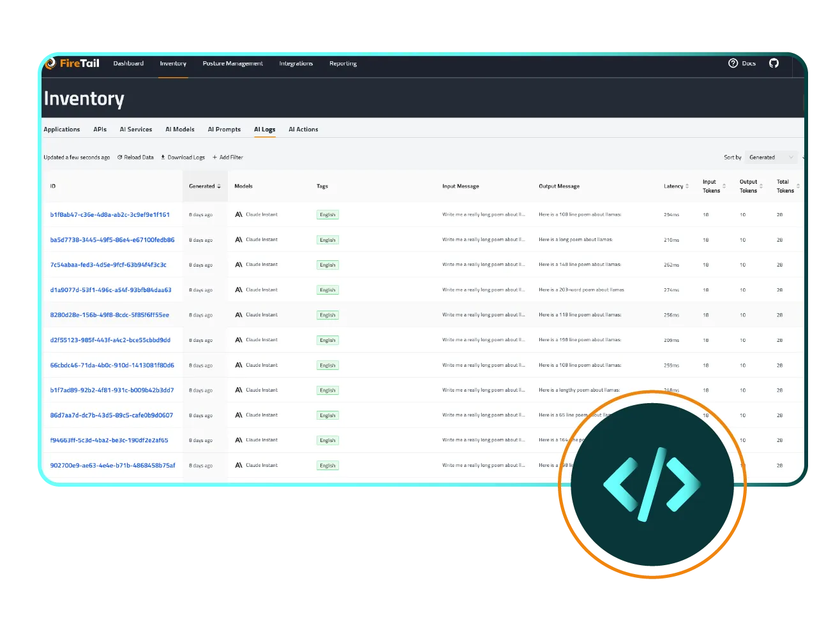Open Integrations in top navigation
The width and height of the screenshot is (840, 627).
click(x=296, y=63)
